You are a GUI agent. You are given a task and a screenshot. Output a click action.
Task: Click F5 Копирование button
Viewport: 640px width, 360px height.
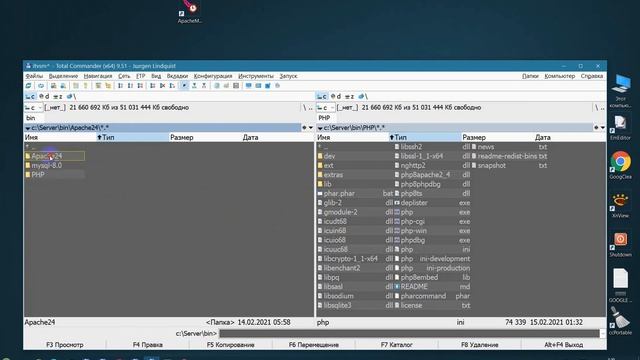tap(230, 345)
